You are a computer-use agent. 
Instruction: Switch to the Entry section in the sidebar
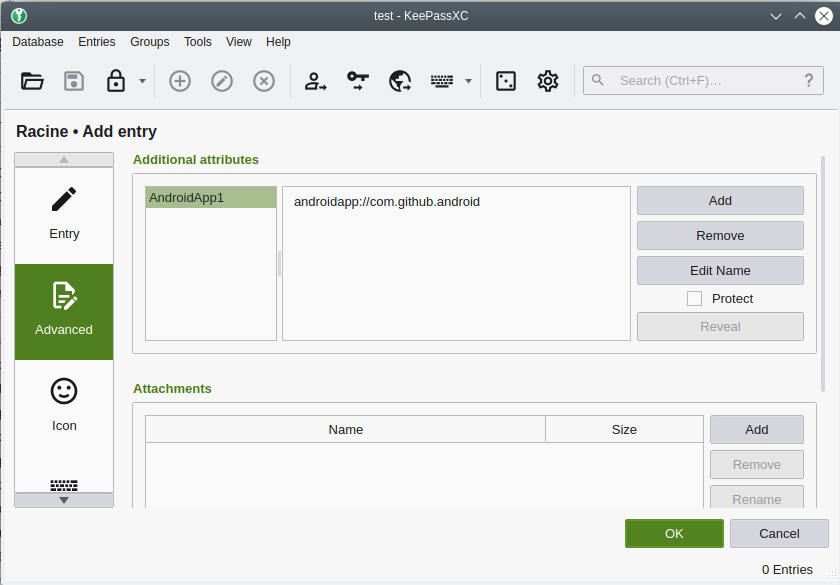[63, 212]
